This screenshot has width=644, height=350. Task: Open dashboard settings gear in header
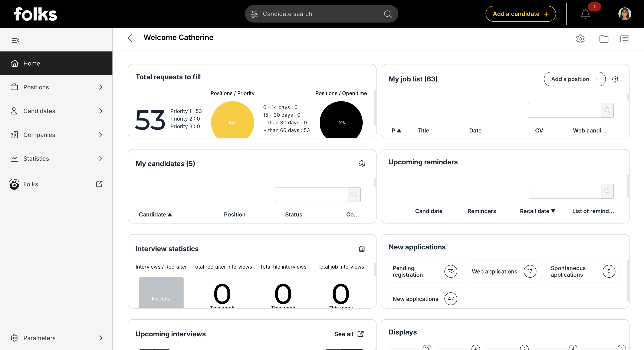[580, 39]
